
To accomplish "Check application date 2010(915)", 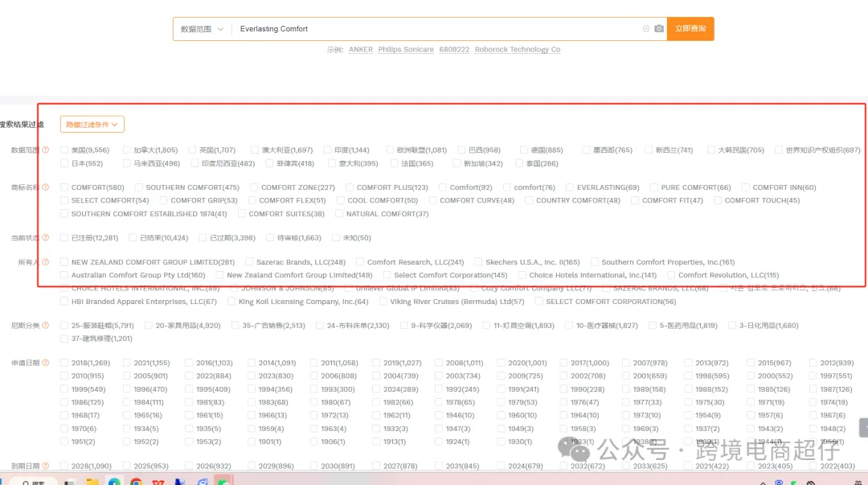I will [x=64, y=376].
